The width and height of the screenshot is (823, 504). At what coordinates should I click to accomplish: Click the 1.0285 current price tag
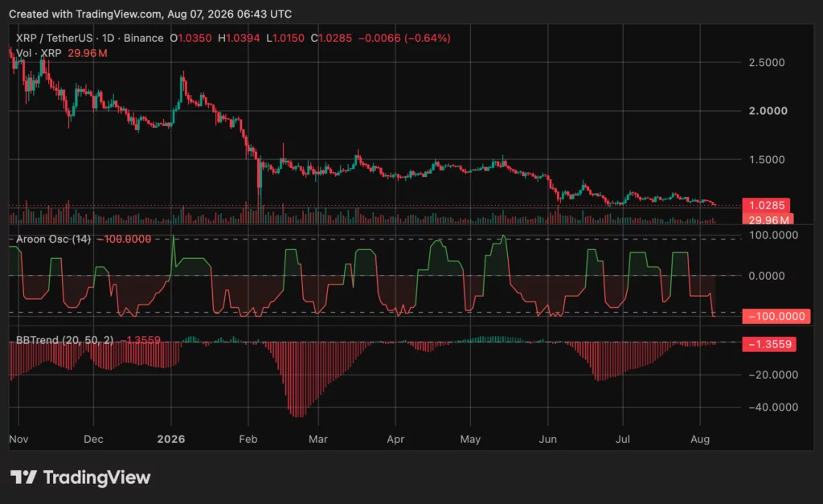tap(766, 205)
